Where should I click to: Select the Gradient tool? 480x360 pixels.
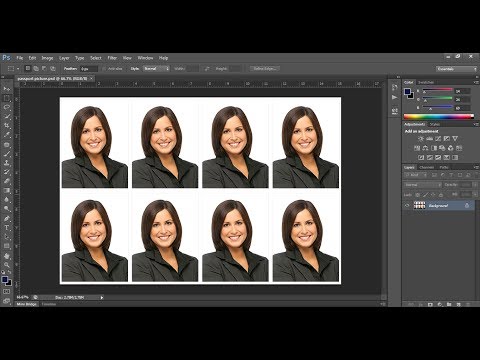[x=7, y=191]
